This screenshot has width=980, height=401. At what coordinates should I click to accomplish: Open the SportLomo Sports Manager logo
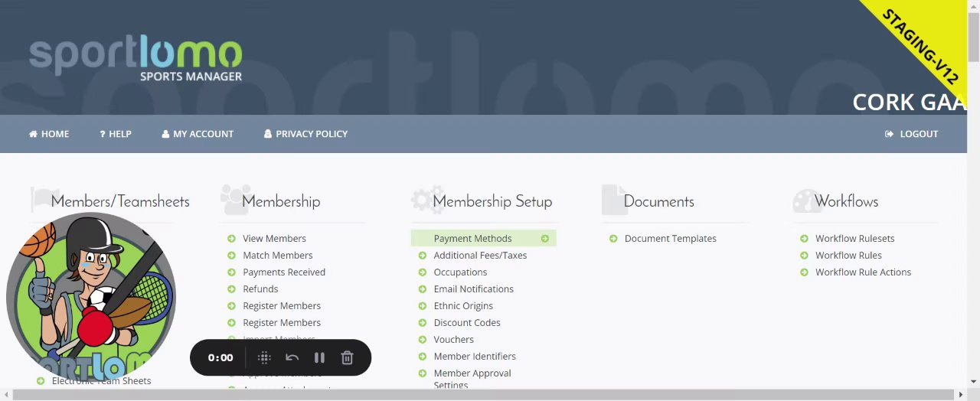pos(136,59)
